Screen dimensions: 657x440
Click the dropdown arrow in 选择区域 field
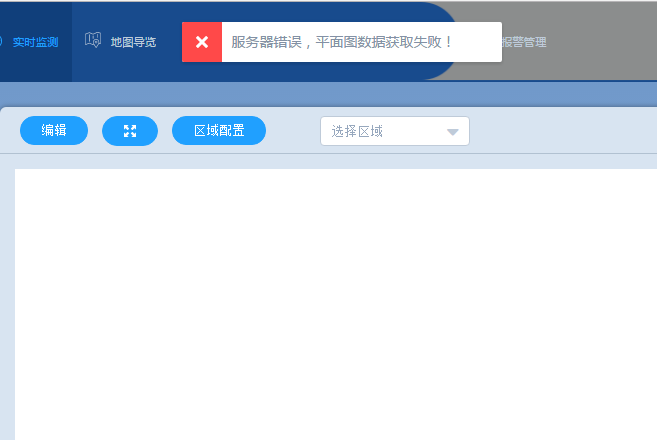coord(453,132)
